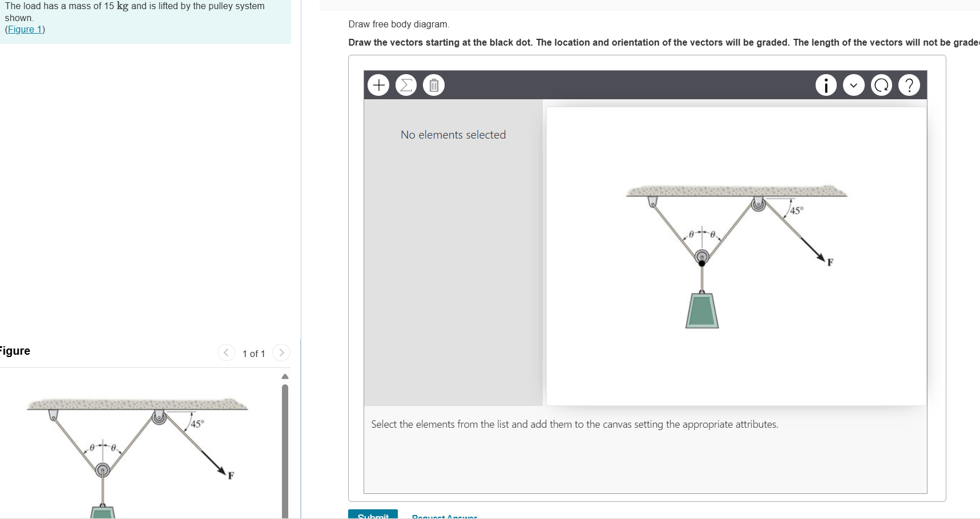Open help with the question mark icon

click(x=909, y=84)
